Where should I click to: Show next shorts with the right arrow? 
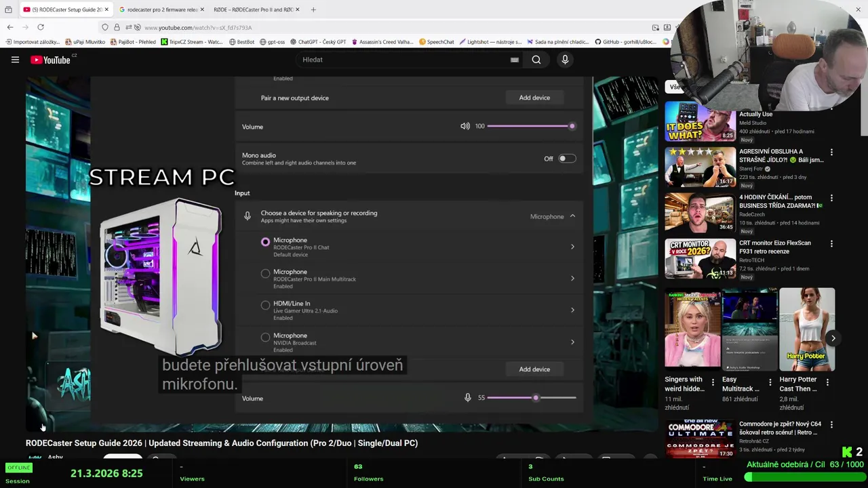pos(833,338)
